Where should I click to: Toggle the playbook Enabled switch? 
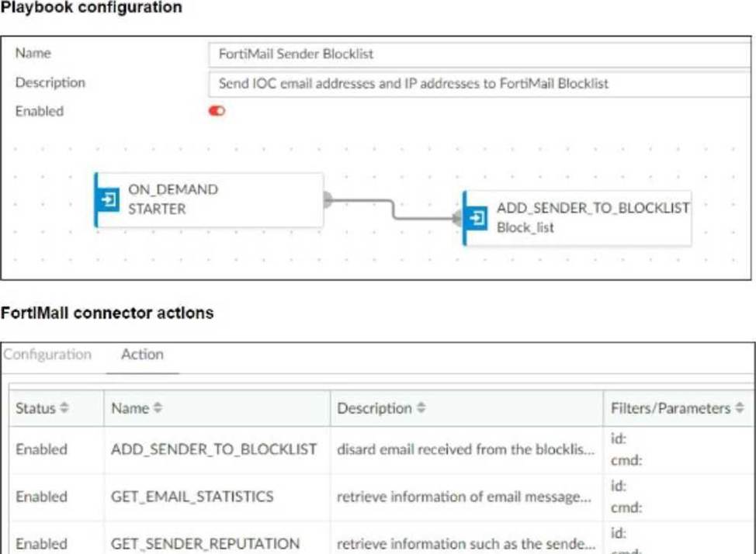[x=217, y=111]
